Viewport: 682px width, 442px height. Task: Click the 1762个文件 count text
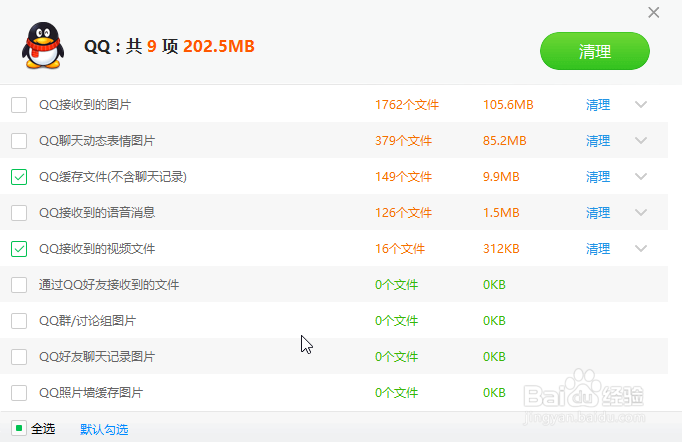pyautogui.click(x=407, y=105)
